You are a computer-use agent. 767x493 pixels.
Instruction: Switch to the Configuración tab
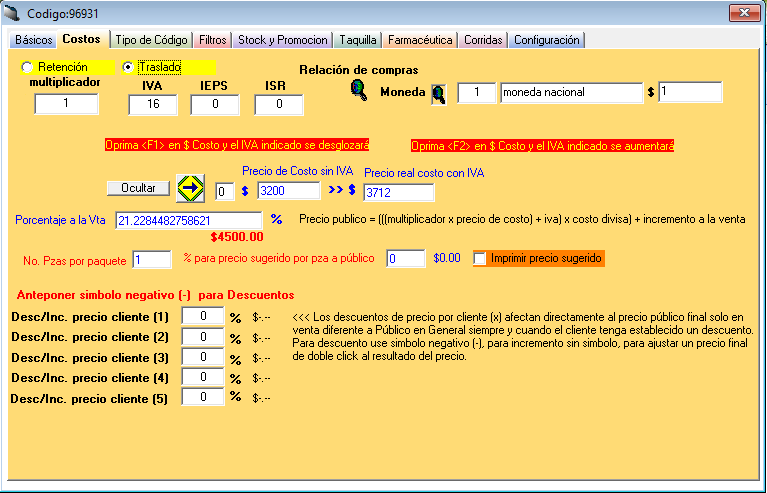pos(546,40)
